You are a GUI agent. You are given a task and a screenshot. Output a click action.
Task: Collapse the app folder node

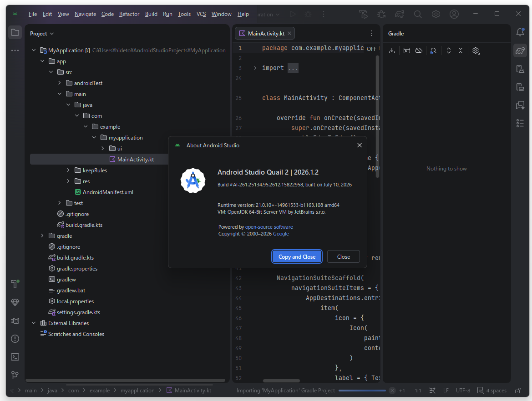(x=42, y=61)
